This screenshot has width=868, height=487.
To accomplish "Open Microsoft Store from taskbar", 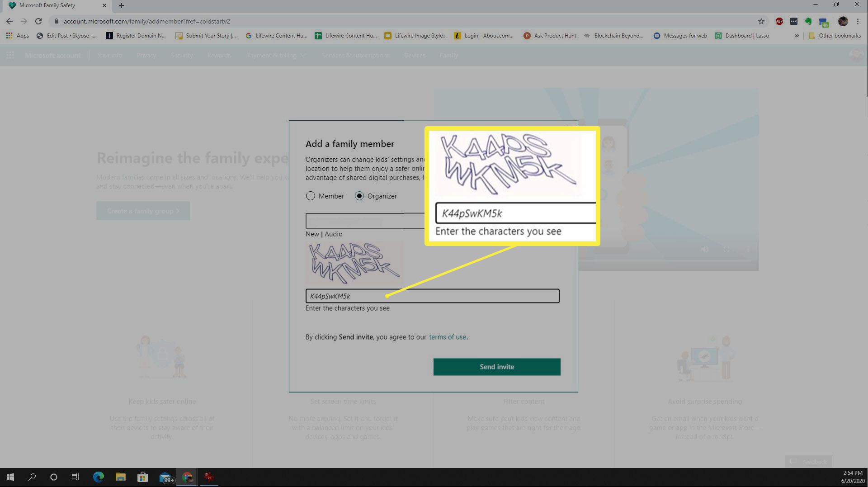I will [142, 477].
